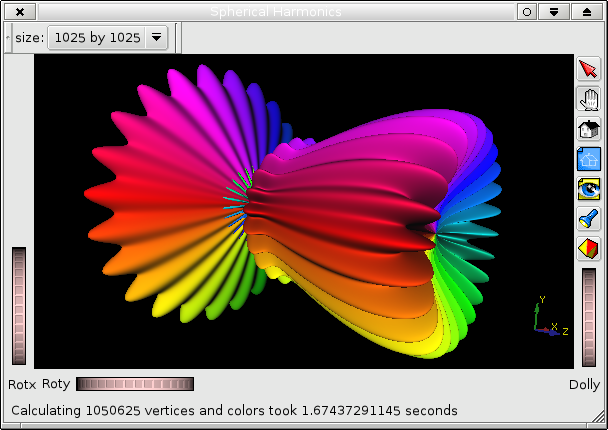608x430 pixels.
Task: Click the vertex calculation status message
Action: pyautogui.click(x=233, y=410)
